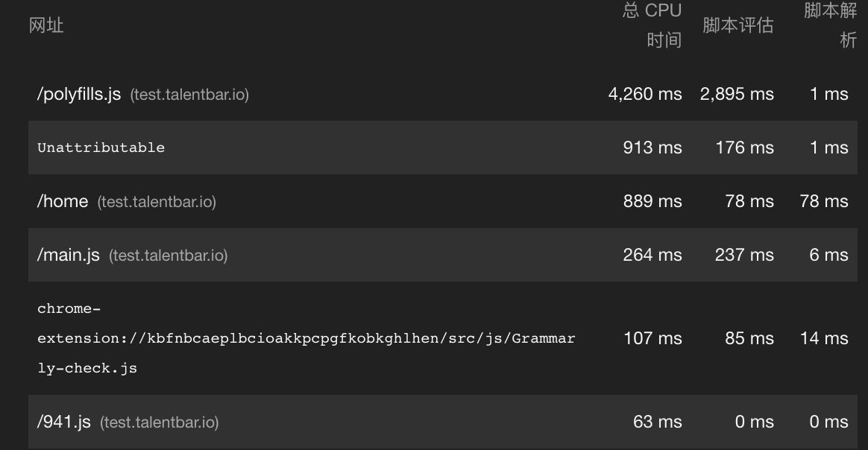The width and height of the screenshot is (868, 450).
Task: Click the /home URL link
Action: point(63,202)
